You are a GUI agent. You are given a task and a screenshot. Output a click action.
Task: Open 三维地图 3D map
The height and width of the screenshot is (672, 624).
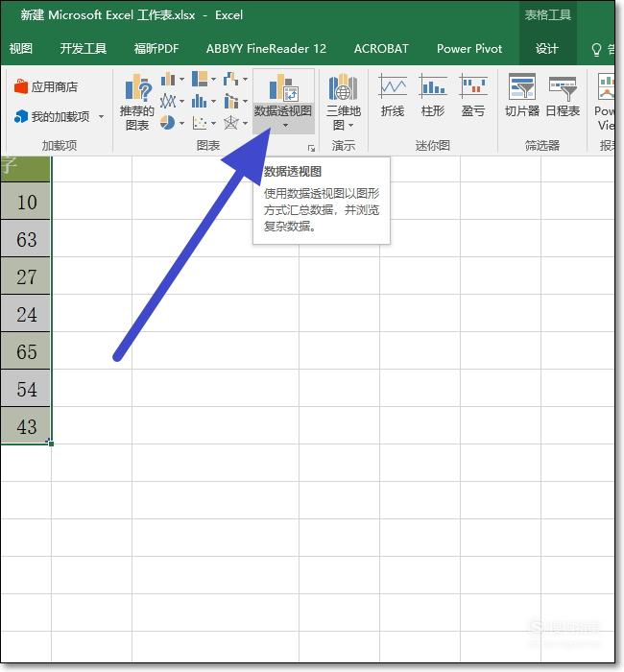[344, 102]
